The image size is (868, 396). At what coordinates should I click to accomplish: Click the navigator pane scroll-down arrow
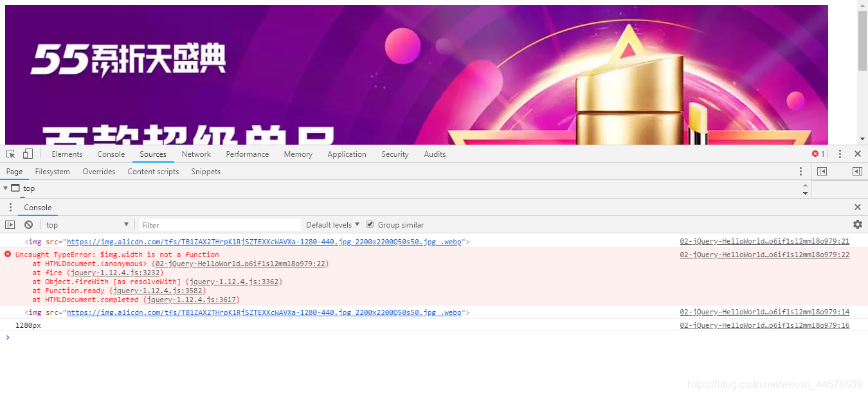pos(806,193)
